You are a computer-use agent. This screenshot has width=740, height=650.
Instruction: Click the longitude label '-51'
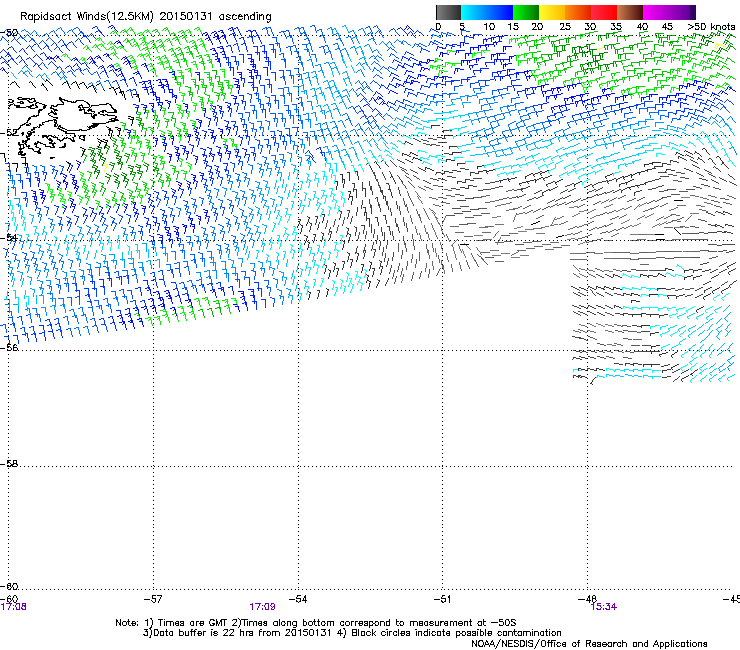pos(443,599)
